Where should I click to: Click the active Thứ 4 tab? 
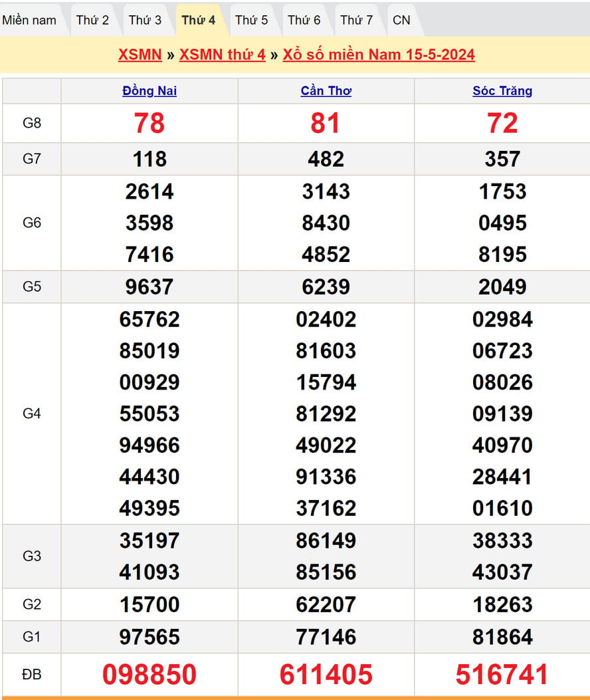coord(199,20)
